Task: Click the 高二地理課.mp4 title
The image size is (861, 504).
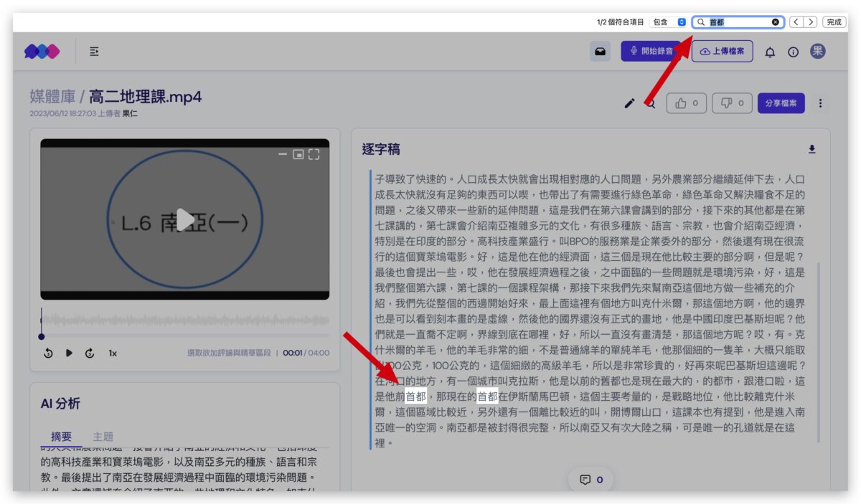Action: click(146, 97)
